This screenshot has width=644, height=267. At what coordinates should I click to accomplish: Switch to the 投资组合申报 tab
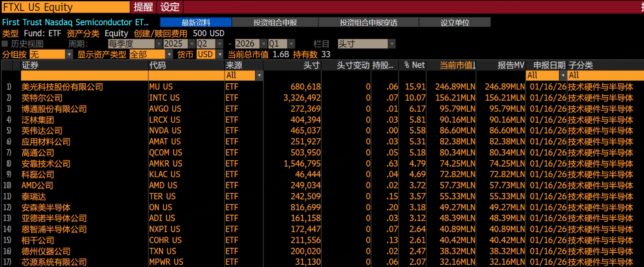275,23
